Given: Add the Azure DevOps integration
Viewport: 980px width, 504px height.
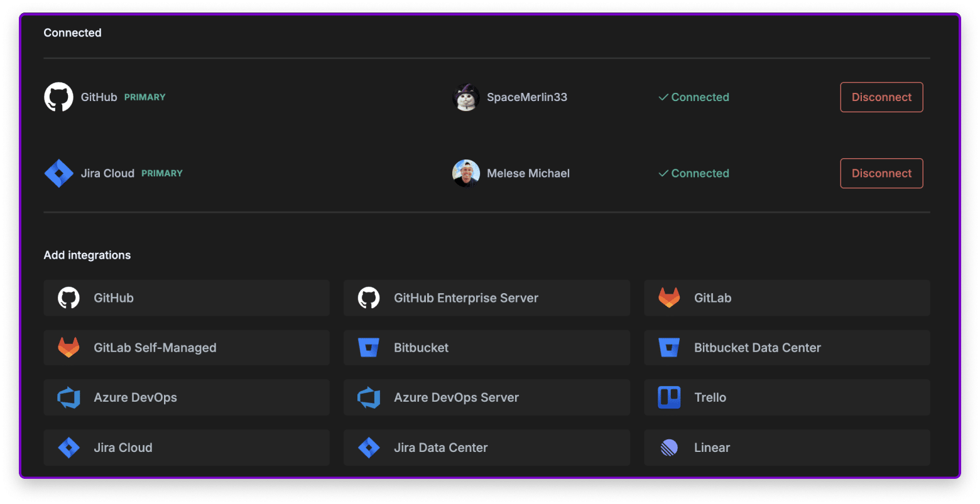Looking at the screenshot, I should coord(187,397).
